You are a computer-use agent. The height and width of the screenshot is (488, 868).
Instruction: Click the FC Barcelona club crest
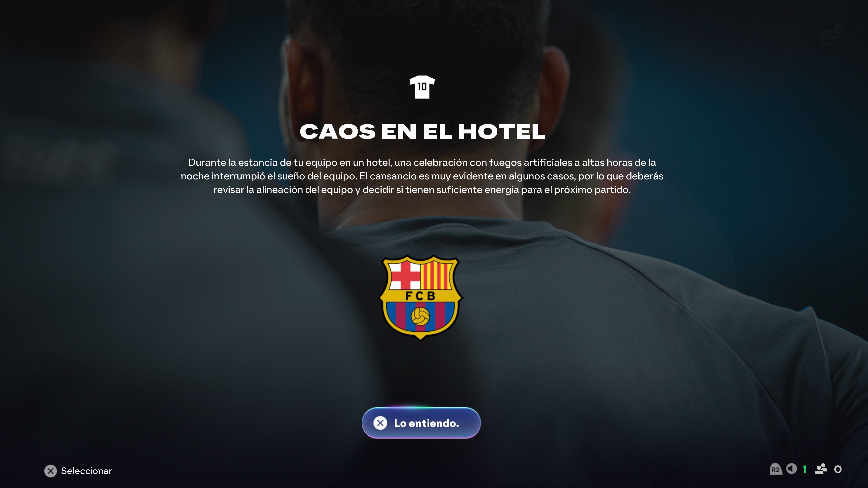click(420, 298)
